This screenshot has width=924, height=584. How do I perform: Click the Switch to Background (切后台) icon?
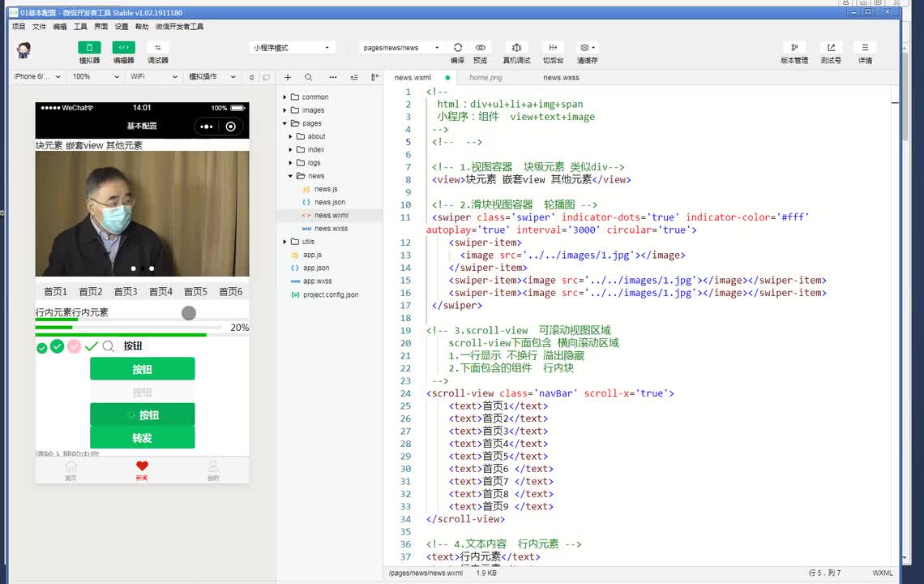(x=553, y=48)
